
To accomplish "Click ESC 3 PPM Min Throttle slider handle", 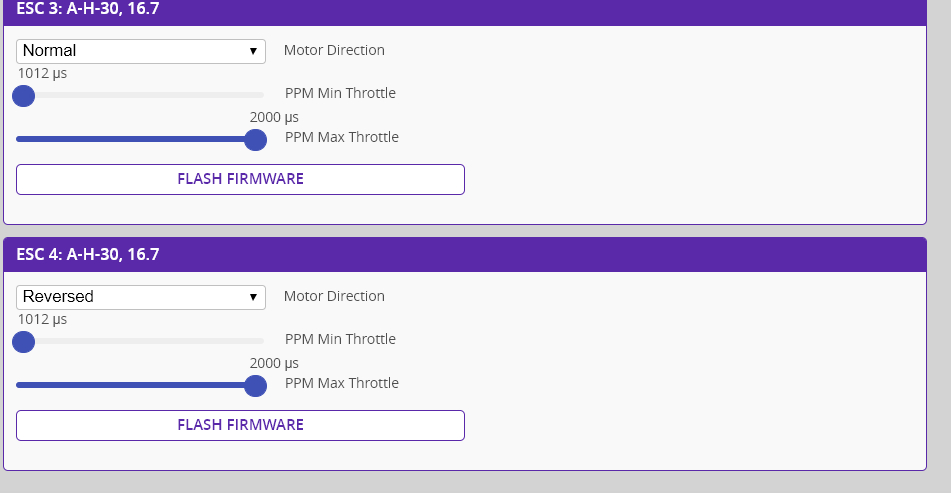I will (23, 96).
